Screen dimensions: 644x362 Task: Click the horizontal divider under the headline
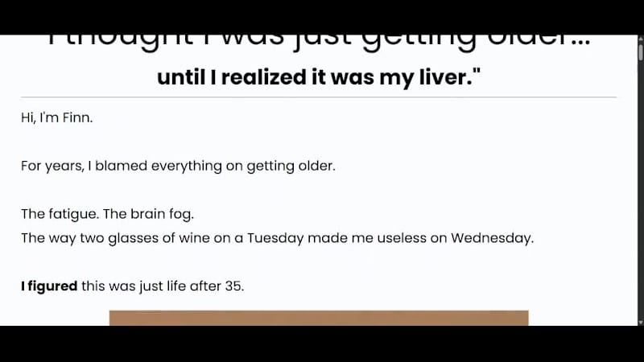click(319, 97)
